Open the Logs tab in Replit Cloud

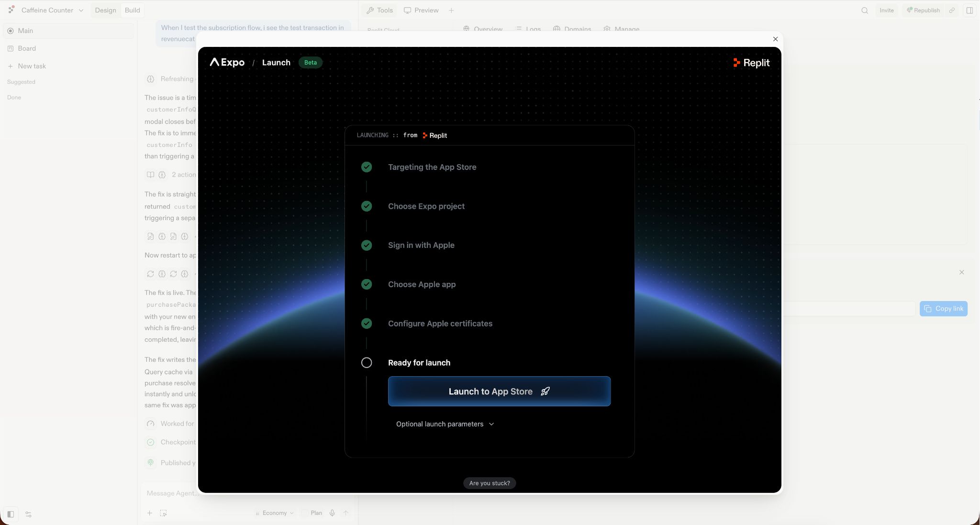(x=528, y=29)
